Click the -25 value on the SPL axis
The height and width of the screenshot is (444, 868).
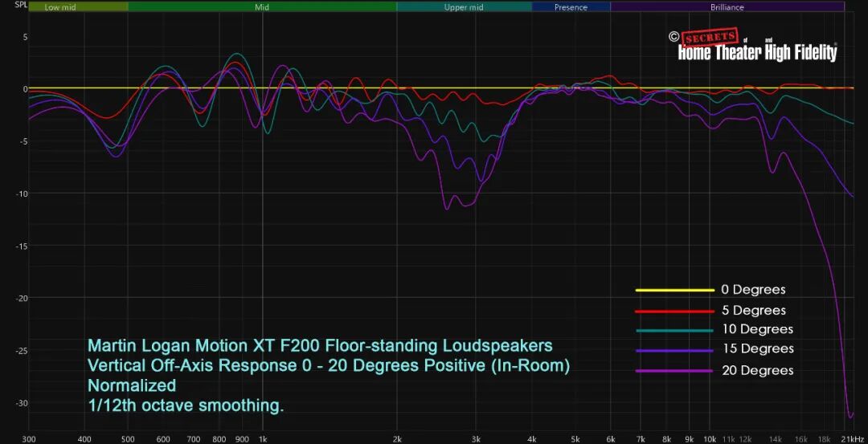(23, 350)
